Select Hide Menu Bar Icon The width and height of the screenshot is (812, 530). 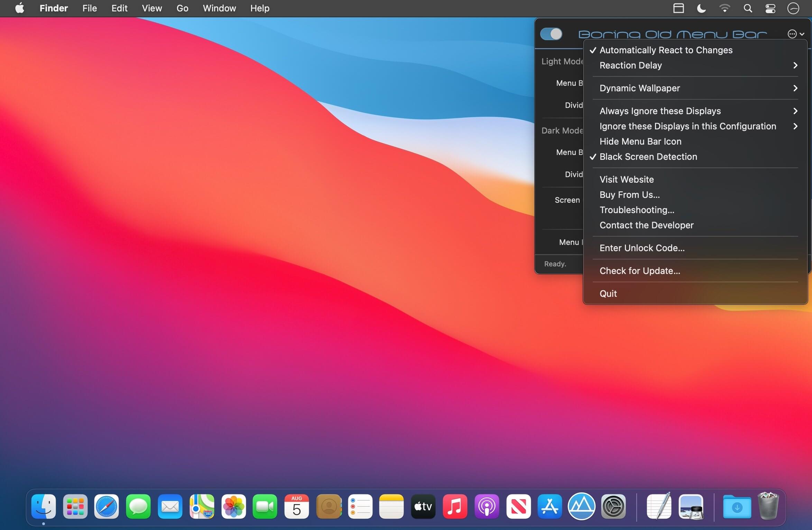pyautogui.click(x=695, y=141)
